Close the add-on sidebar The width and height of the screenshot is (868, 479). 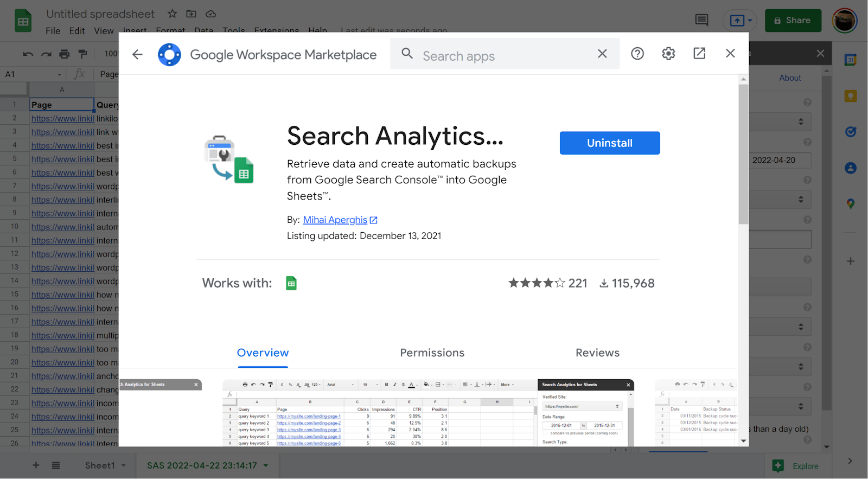(820, 53)
